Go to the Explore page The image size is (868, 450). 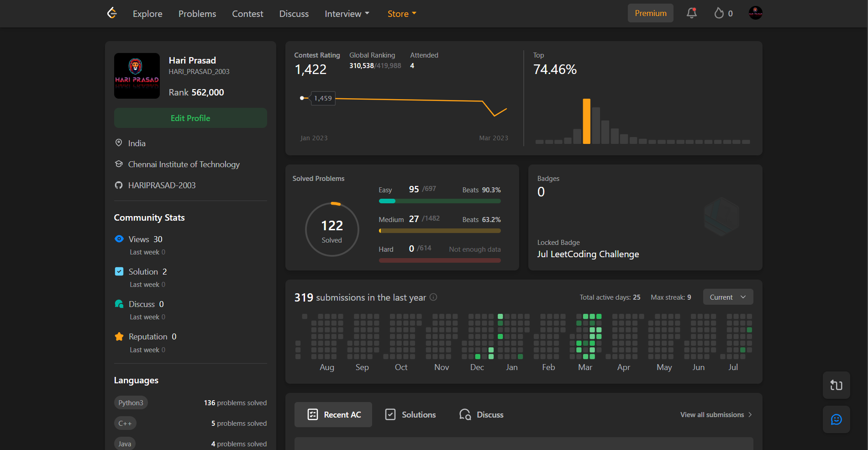[147, 14]
